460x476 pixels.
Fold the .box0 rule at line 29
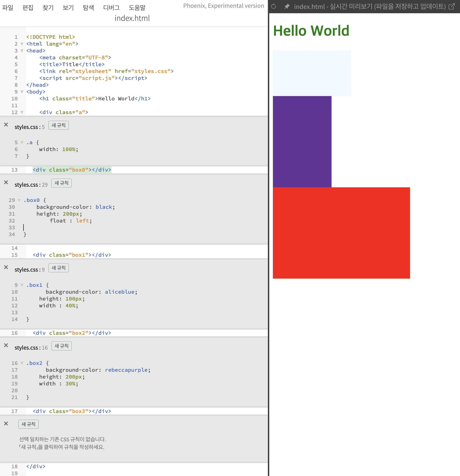(x=19, y=200)
